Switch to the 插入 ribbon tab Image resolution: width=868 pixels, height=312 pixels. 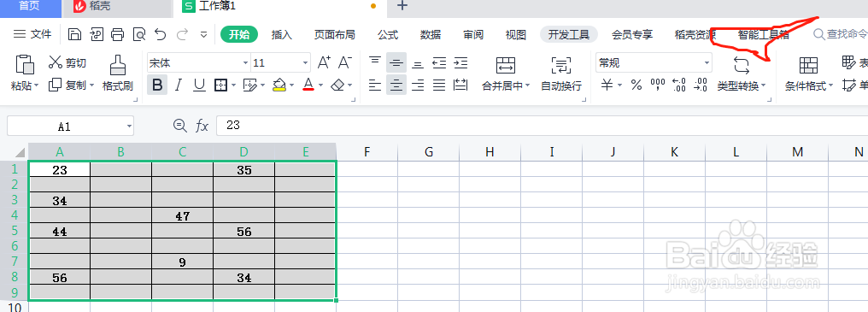(282, 35)
